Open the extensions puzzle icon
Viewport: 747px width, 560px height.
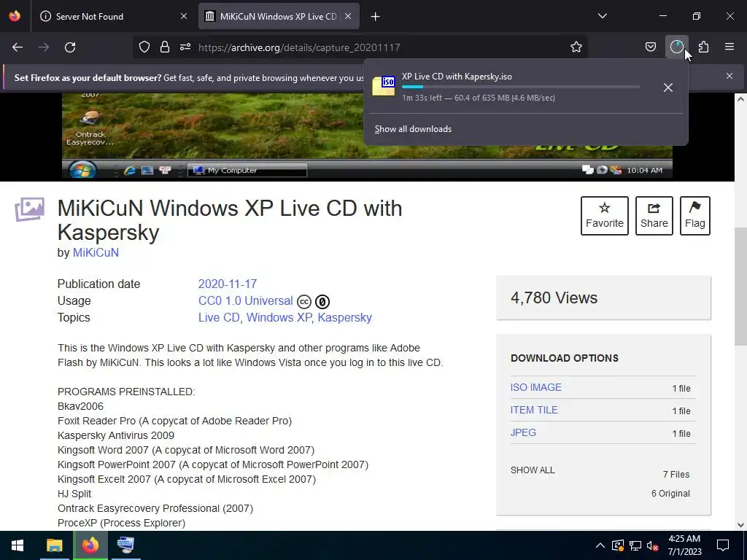(x=703, y=47)
